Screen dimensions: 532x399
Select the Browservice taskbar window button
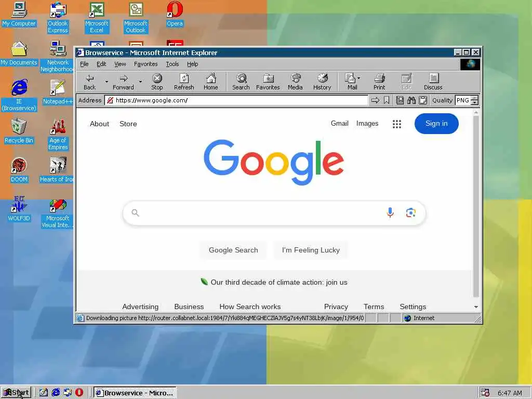tap(135, 393)
